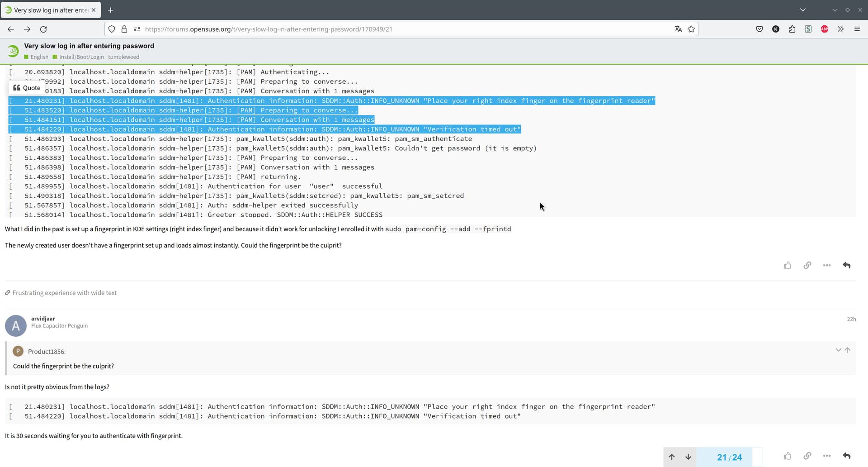868x467 pixels.
Task: Open the English category link
Action: [x=36, y=57]
